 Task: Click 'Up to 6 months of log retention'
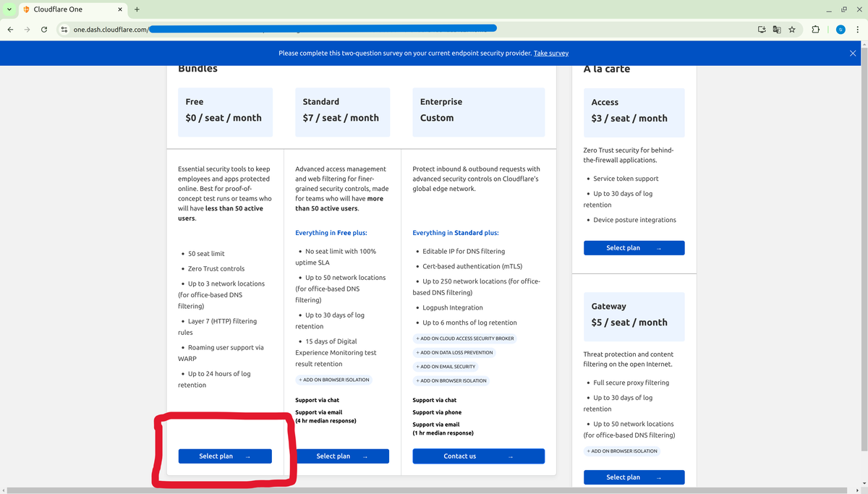pos(469,323)
